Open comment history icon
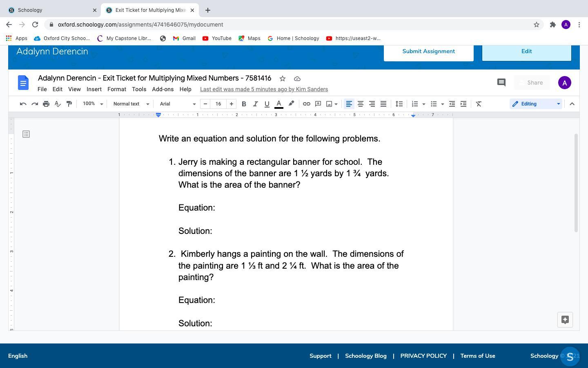The height and width of the screenshot is (368, 588). pos(501,83)
